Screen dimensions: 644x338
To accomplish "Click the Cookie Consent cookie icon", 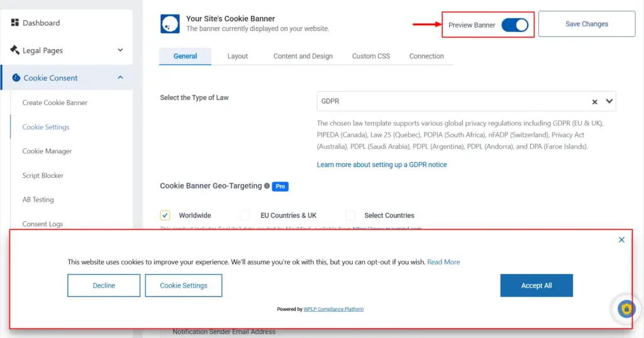I will pyautogui.click(x=15, y=78).
